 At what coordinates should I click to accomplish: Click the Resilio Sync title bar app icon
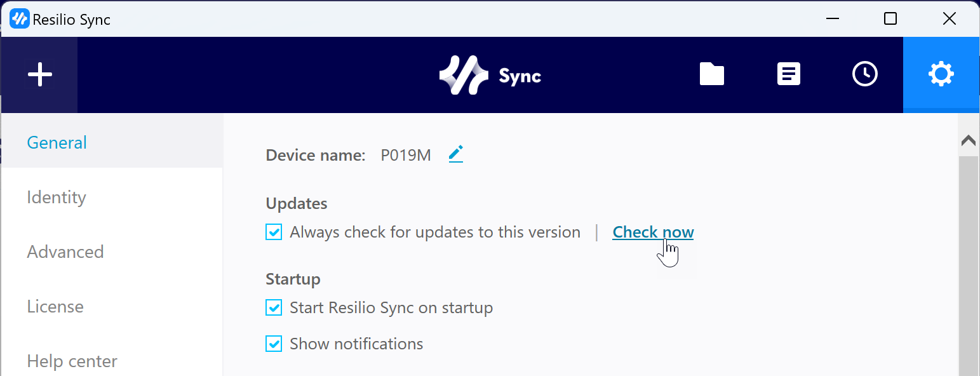pyautogui.click(x=20, y=19)
